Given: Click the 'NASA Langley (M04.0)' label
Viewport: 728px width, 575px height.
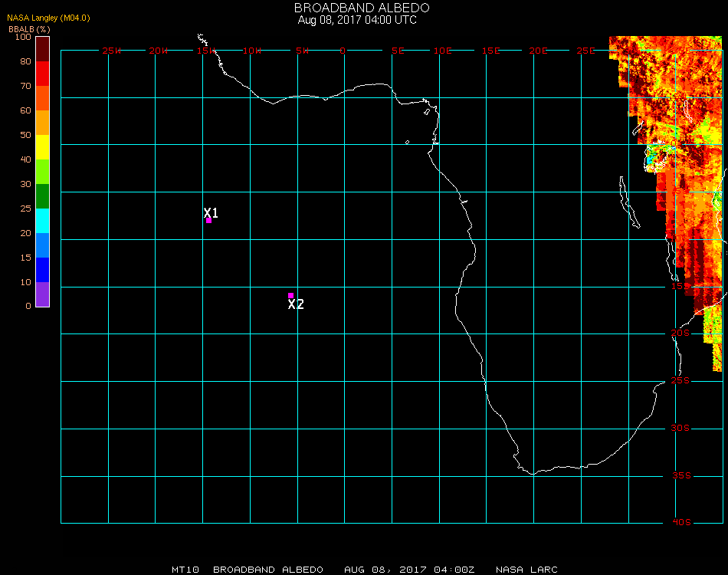Looking at the screenshot, I should [48, 18].
